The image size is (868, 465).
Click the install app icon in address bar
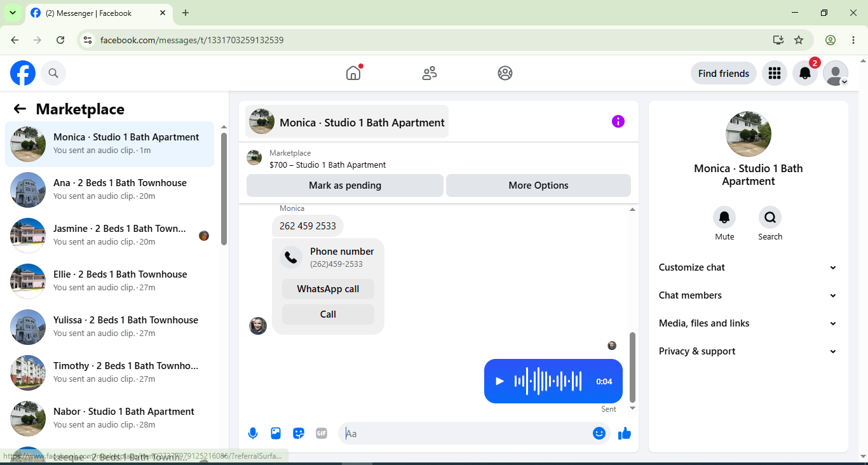pos(778,40)
